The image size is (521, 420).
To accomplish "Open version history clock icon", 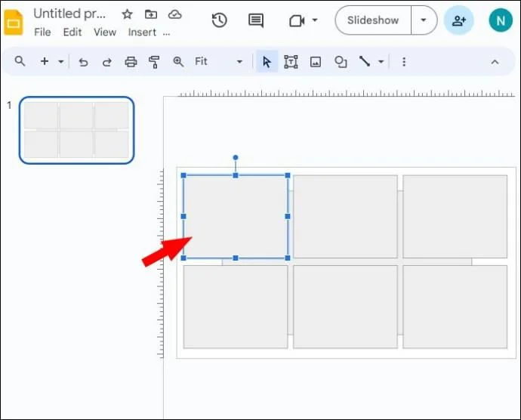I will pos(219,20).
